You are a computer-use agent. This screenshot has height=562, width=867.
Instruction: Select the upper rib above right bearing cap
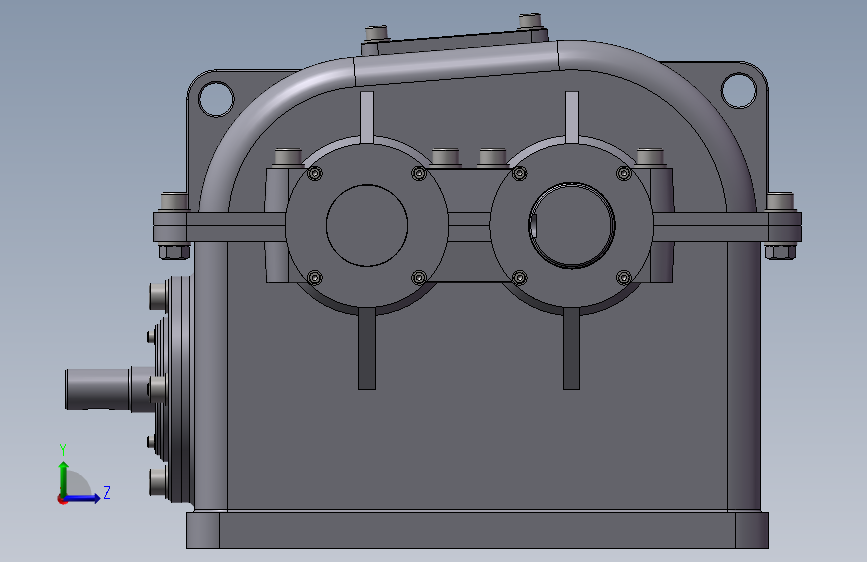tap(572, 117)
